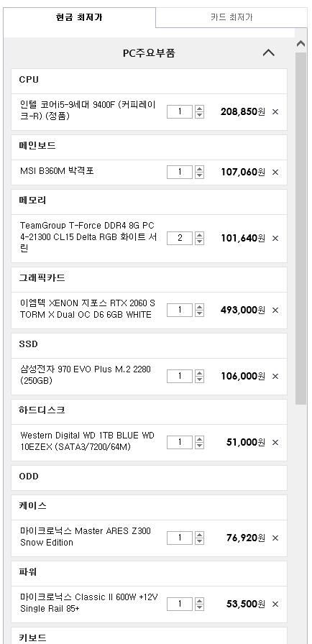The height and width of the screenshot is (644, 312).
Task: Remove the RTX 2060 graphics card item
Action: click(x=275, y=310)
